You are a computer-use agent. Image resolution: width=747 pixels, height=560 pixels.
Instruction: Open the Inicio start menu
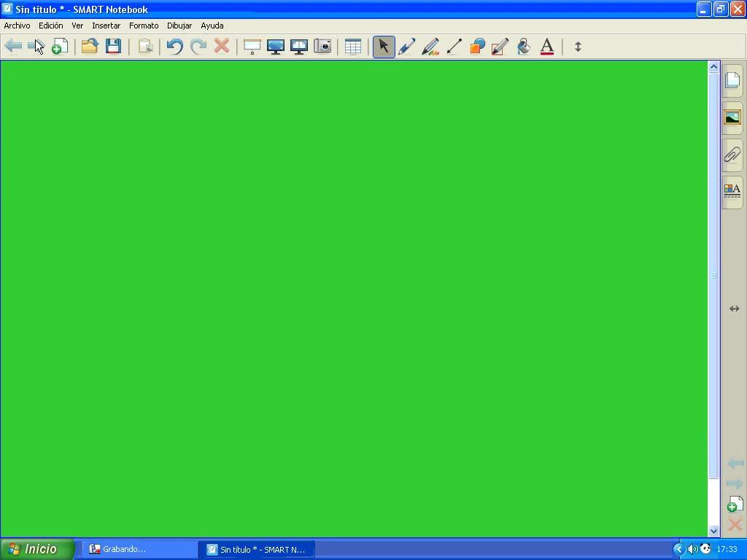point(36,549)
